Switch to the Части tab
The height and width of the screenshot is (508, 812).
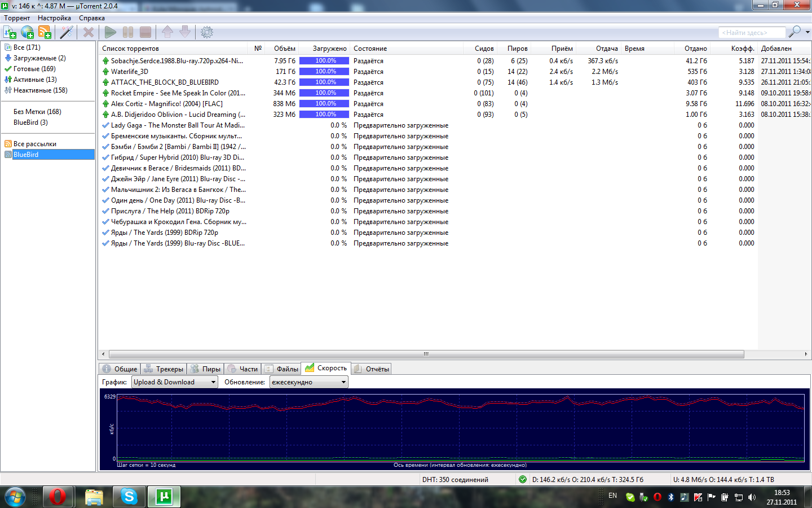[x=242, y=369]
